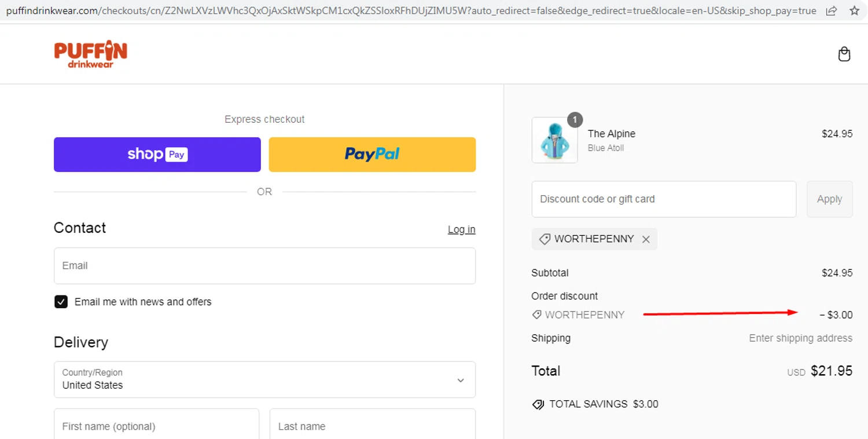Click the Total Savings tag icon
The height and width of the screenshot is (439, 868).
click(x=538, y=404)
